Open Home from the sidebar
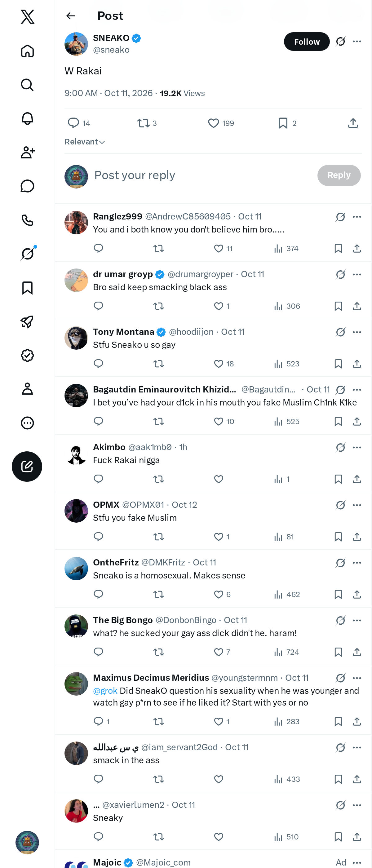Viewport: 372px width, 868px height. (x=27, y=51)
